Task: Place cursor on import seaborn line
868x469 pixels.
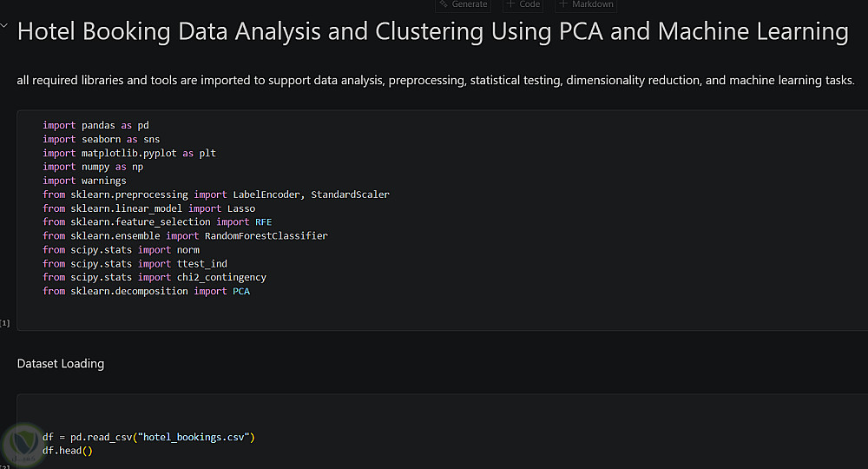Action: pos(101,139)
